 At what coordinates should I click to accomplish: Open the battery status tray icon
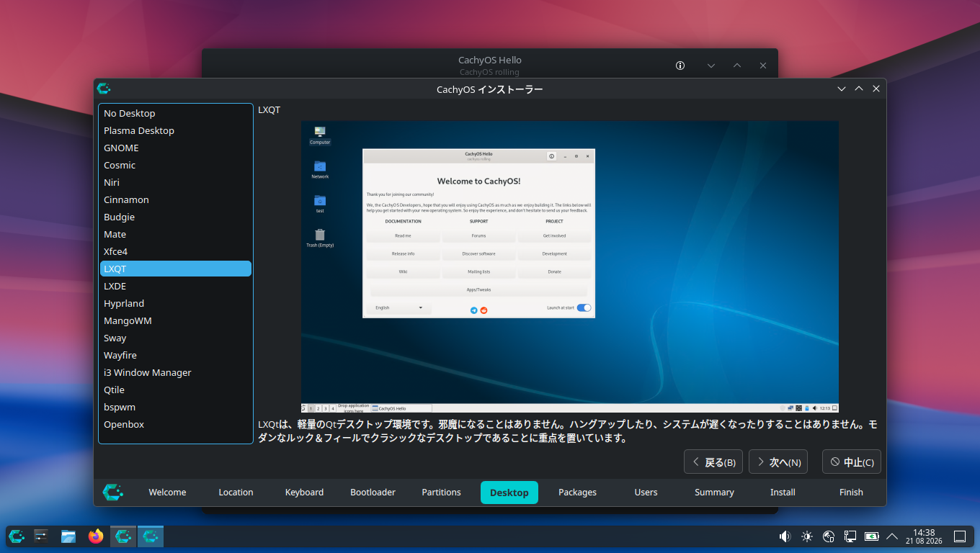871,536
